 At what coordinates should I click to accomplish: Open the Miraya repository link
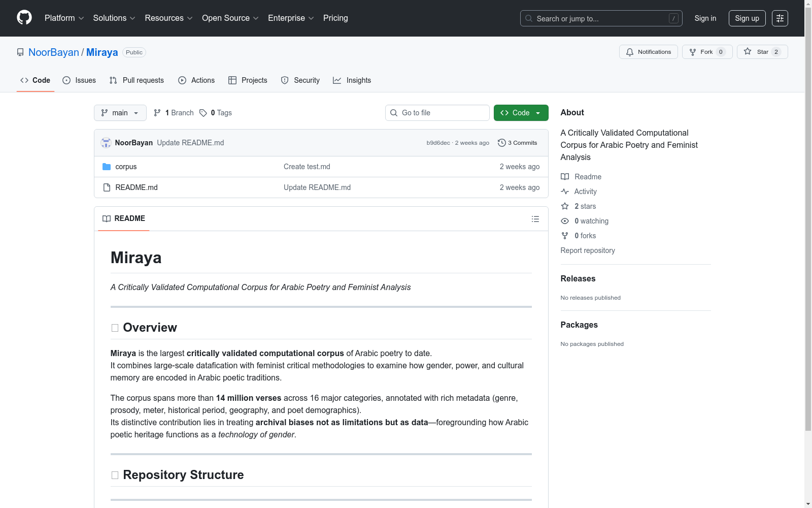pyautogui.click(x=102, y=52)
